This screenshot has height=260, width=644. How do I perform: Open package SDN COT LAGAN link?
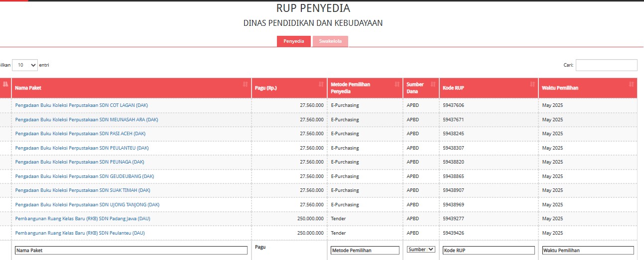[x=82, y=105]
